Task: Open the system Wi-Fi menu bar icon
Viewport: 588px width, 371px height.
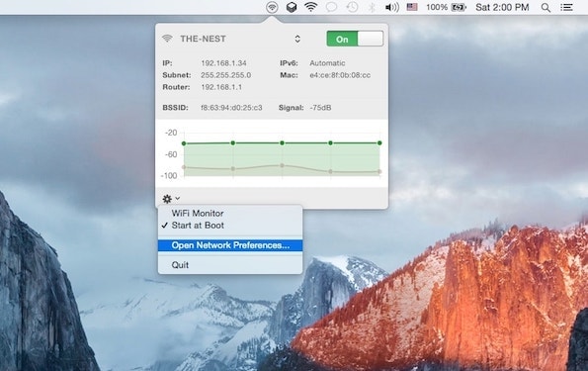Action: (x=311, y=7)
